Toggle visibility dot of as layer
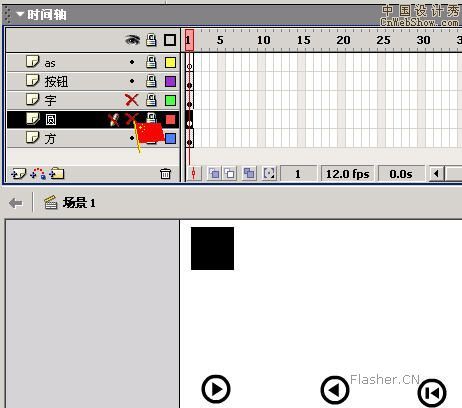462x408 pixels. point(132,62)
